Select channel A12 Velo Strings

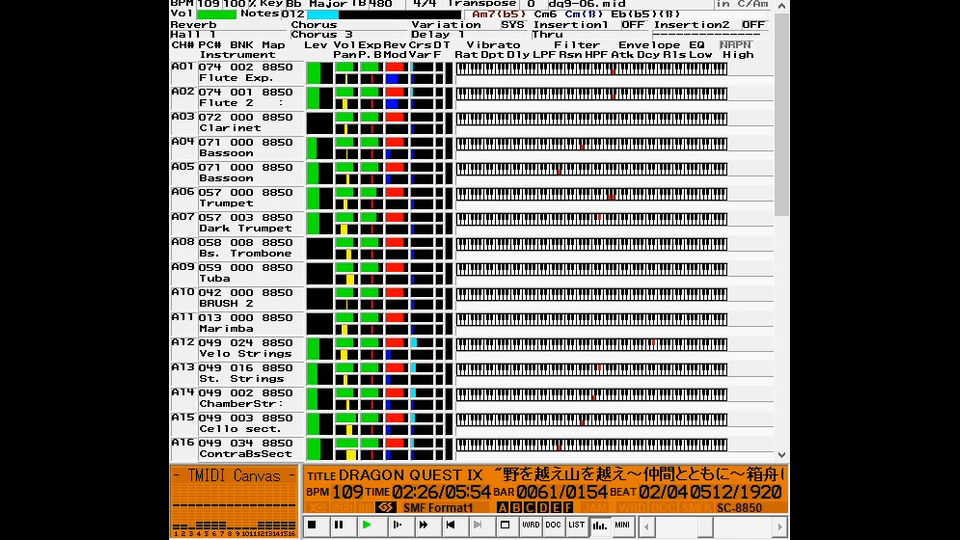[238, 349]
